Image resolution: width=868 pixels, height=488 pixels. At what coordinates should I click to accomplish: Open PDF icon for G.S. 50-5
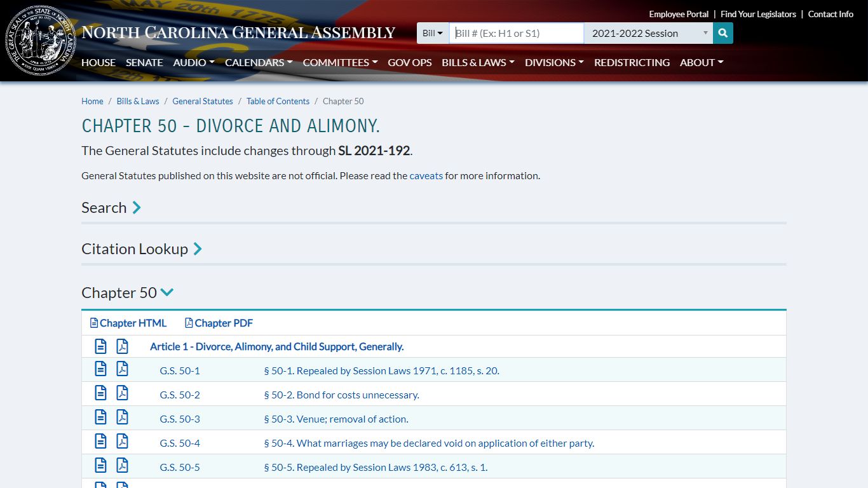(122, 465)
